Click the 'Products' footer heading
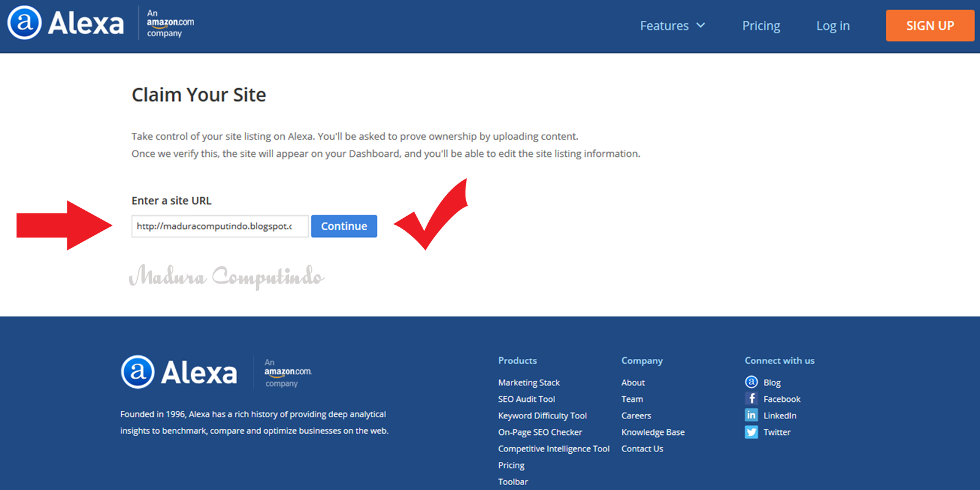 point(518,360)
